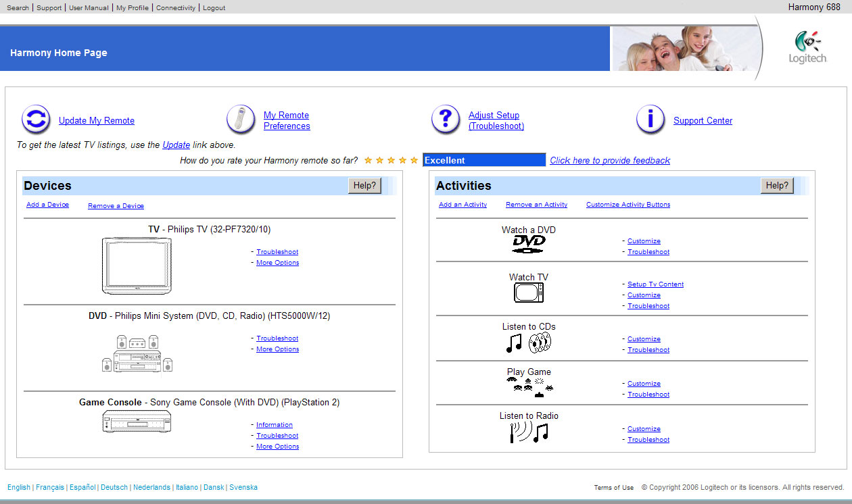Click Troubleshoot for Watch TV
Image resolution: width=852 pixels, height=504 pixels.
pyautogui.click(x=648, y=306)
